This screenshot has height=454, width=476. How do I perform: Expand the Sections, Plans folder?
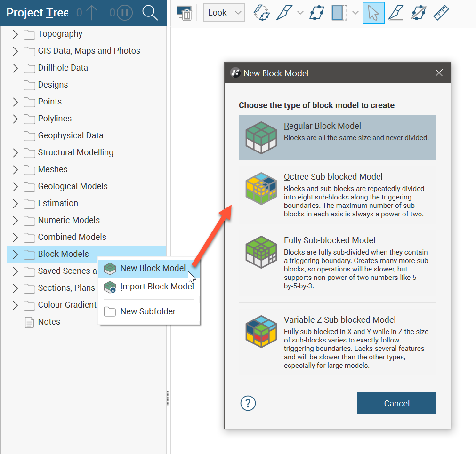pos(16,288)
